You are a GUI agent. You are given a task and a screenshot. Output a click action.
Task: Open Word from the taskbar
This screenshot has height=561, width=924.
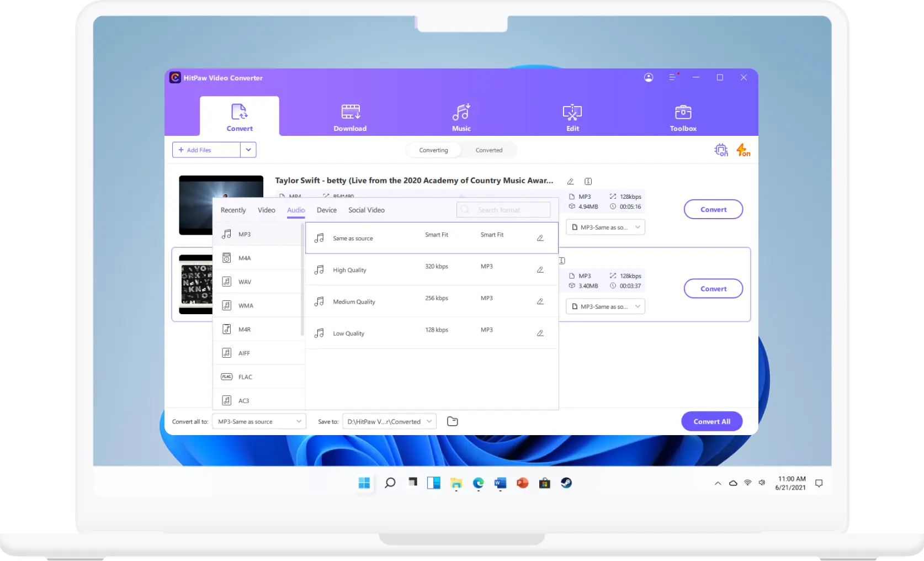pyautogui.click(x=500, y=483)
